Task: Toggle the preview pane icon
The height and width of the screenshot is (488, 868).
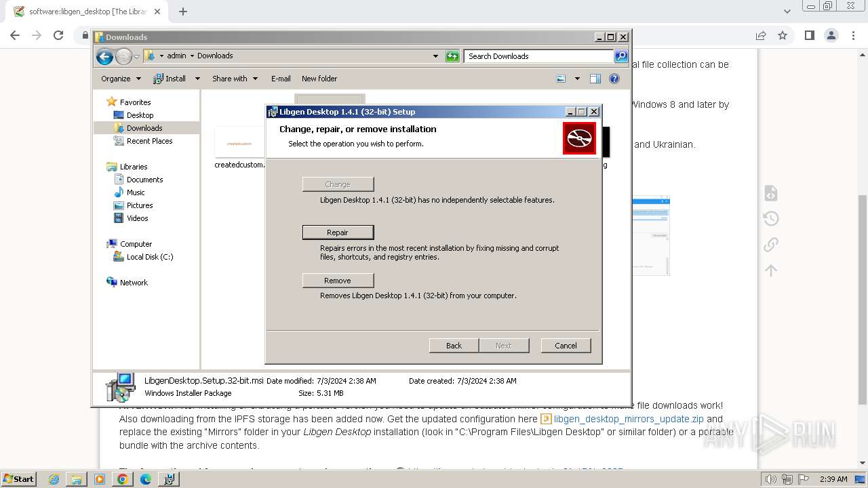Action: tap(595, 79)
